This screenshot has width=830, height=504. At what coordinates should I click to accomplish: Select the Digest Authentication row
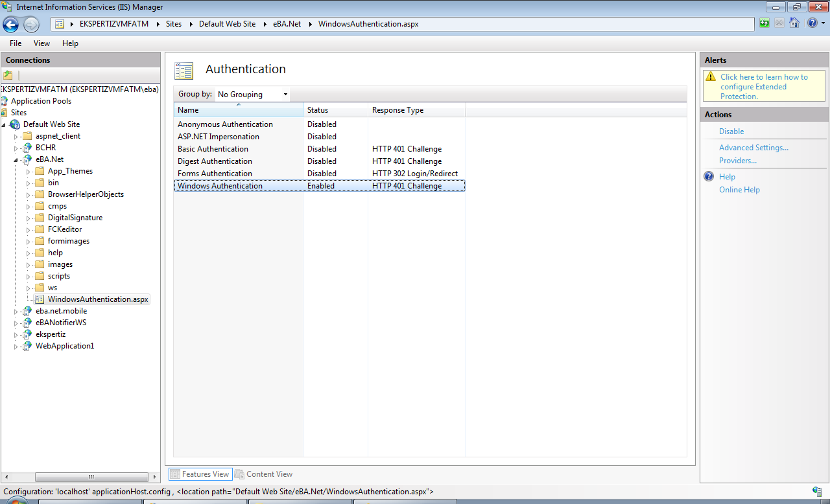pyautogui.click(x=319, y=161)
